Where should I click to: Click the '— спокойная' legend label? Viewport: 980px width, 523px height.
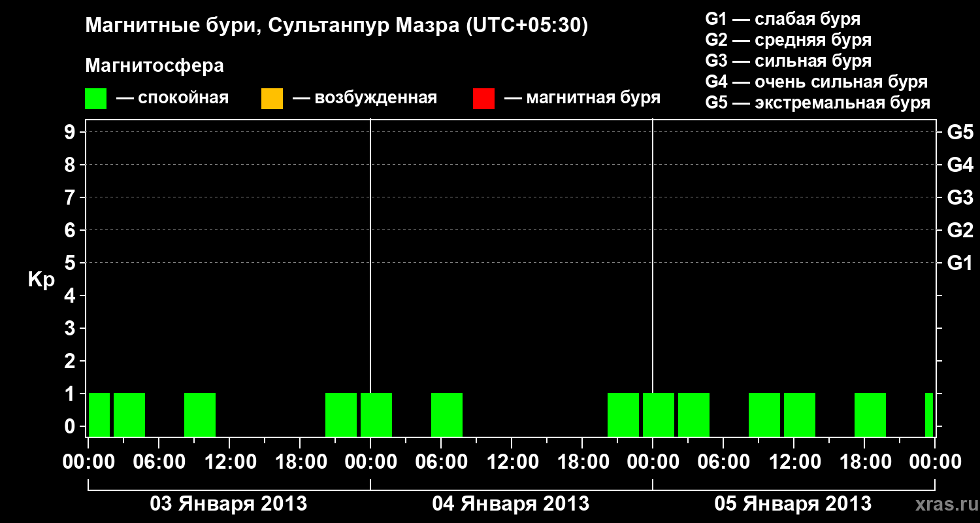coord(172,98)
